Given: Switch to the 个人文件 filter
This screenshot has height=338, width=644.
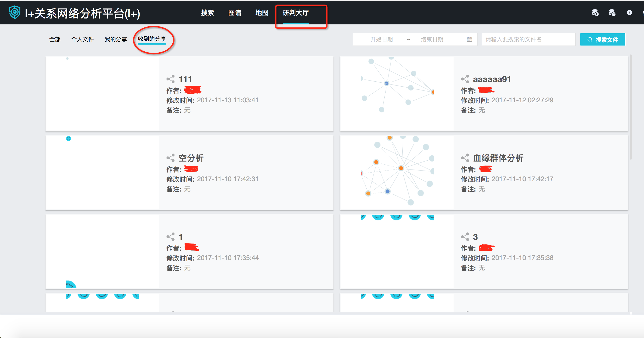Looking at the screenshot, I should coord(82,39).
